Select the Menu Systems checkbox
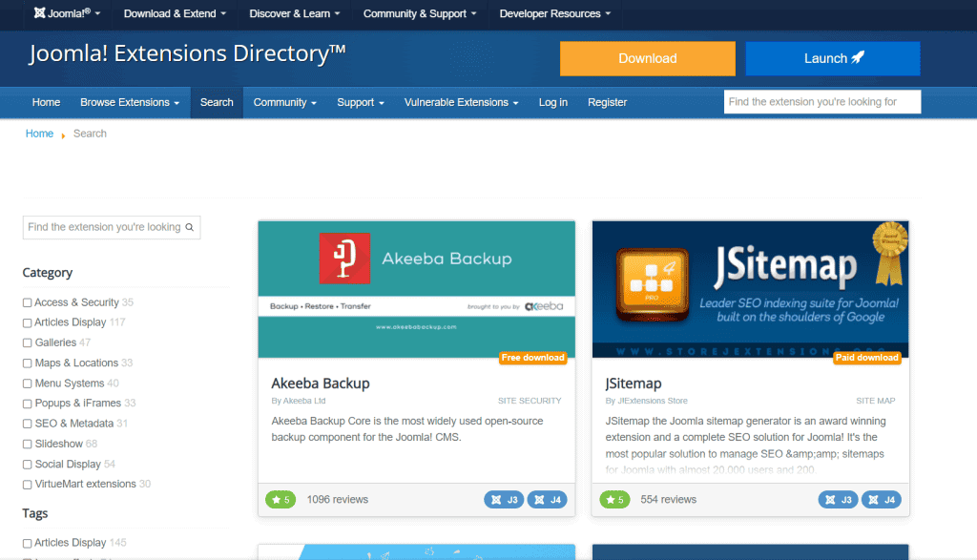 (27, 384)
